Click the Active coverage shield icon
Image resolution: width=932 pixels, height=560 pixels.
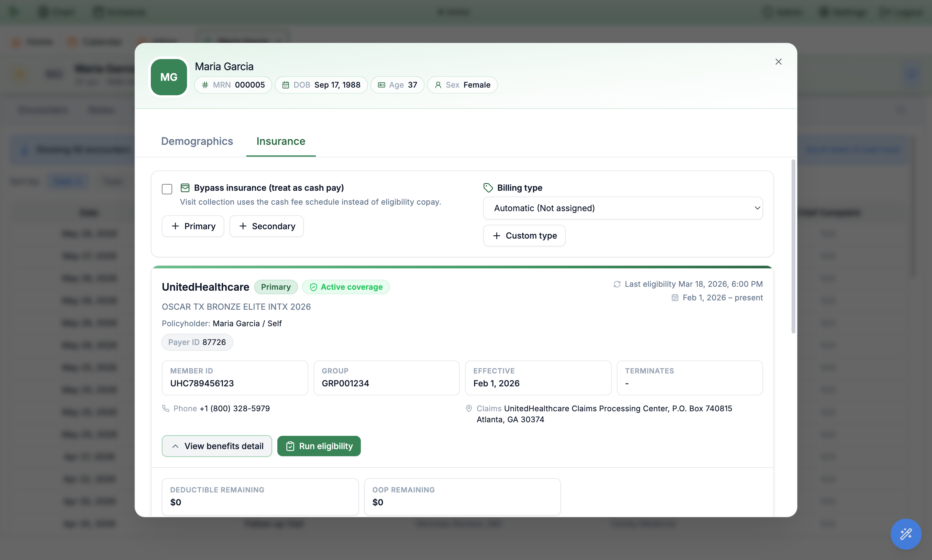314,287
